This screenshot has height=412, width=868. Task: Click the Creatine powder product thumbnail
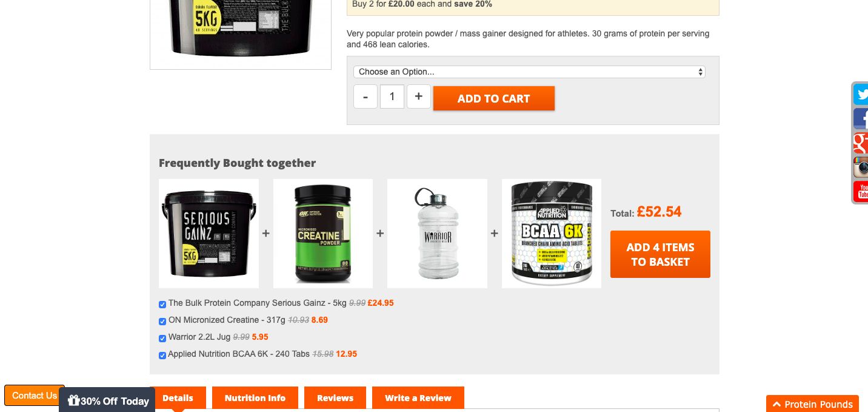[323, 234]
